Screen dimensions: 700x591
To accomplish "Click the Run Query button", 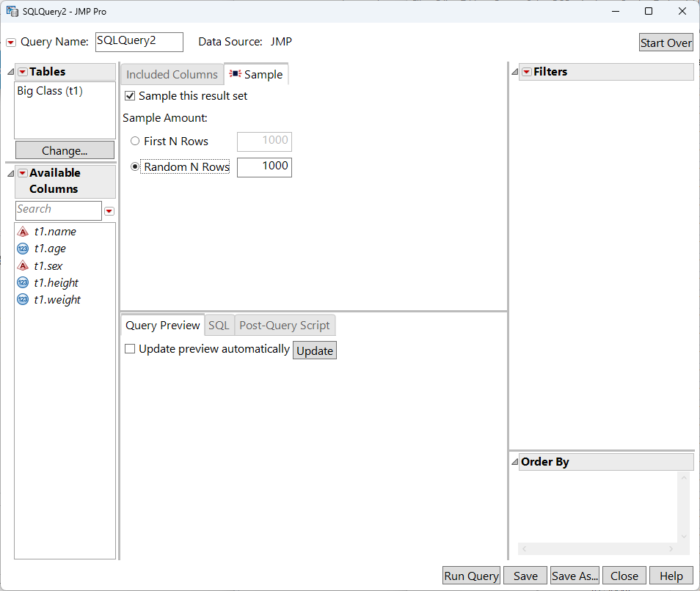I will 470,576.
